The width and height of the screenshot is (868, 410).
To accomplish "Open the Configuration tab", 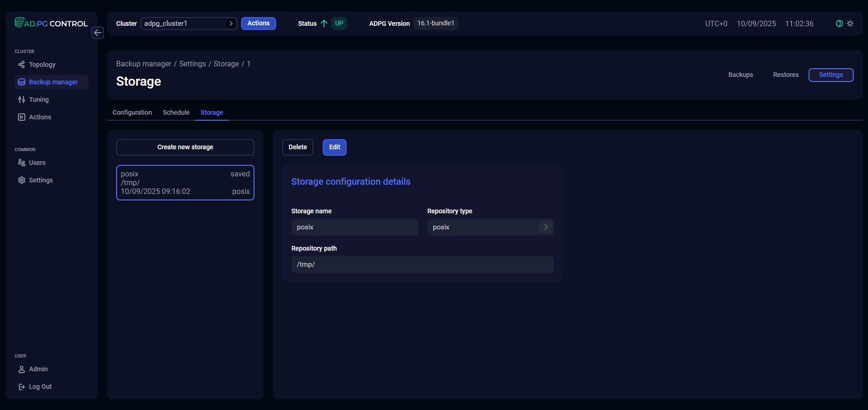I will point(132,112).
